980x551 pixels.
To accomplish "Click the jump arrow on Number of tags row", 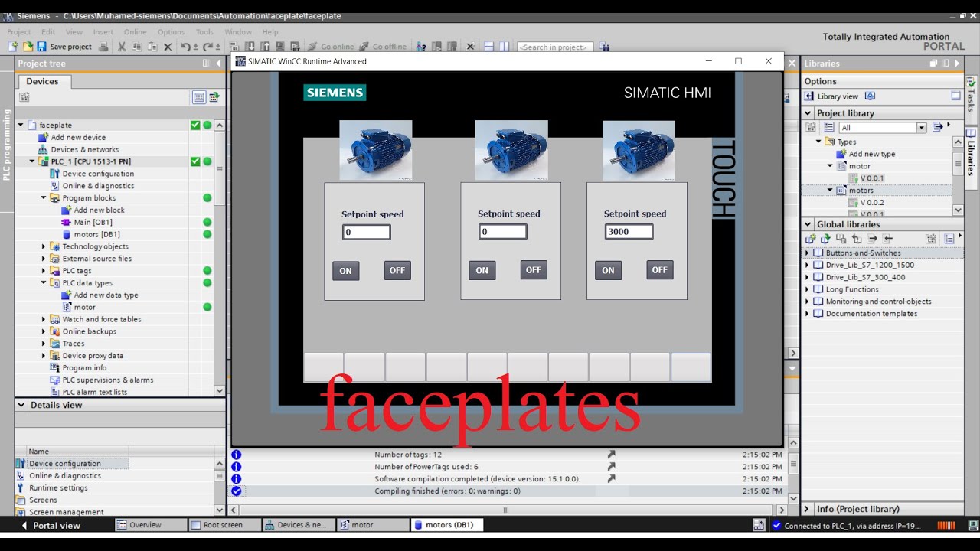I will tap(611, 455).
